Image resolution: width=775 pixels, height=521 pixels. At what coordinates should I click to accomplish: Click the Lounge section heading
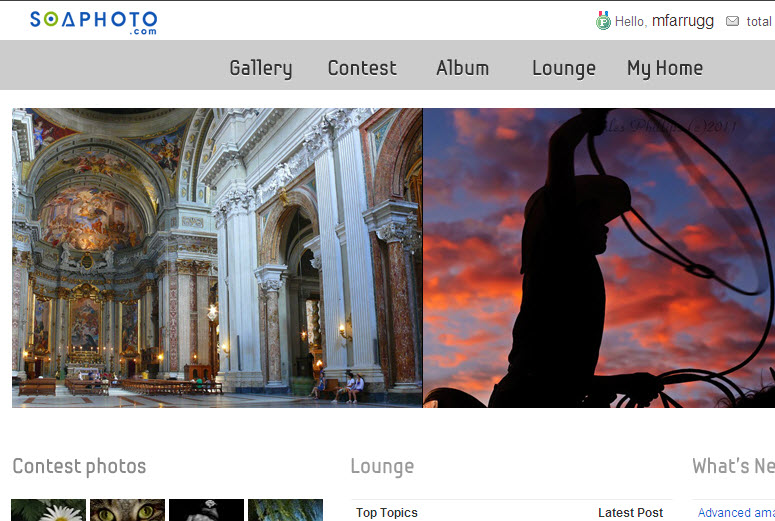382,466
